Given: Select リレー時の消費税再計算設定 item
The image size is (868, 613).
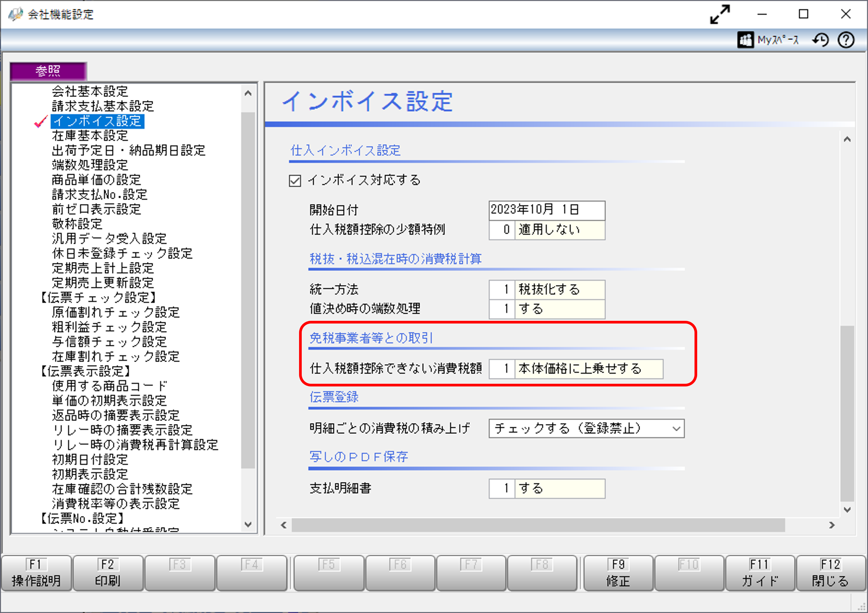Looking at the screenshot, I should tap(135, 445).
